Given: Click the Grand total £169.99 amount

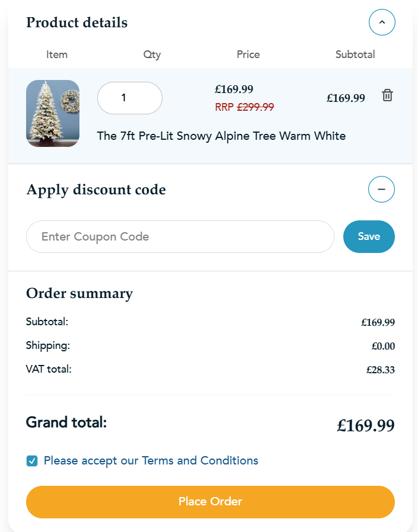Looking at the screenshot, I should [x=366, y=425].
